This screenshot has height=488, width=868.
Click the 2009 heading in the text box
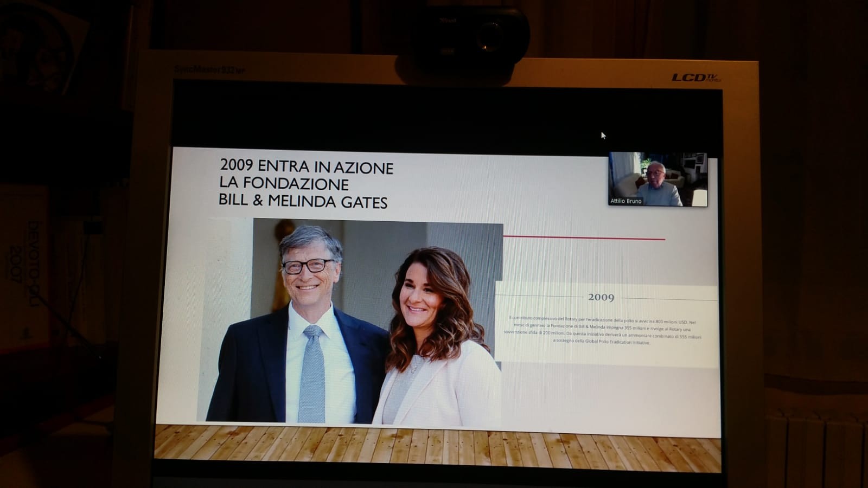[601, 297]
